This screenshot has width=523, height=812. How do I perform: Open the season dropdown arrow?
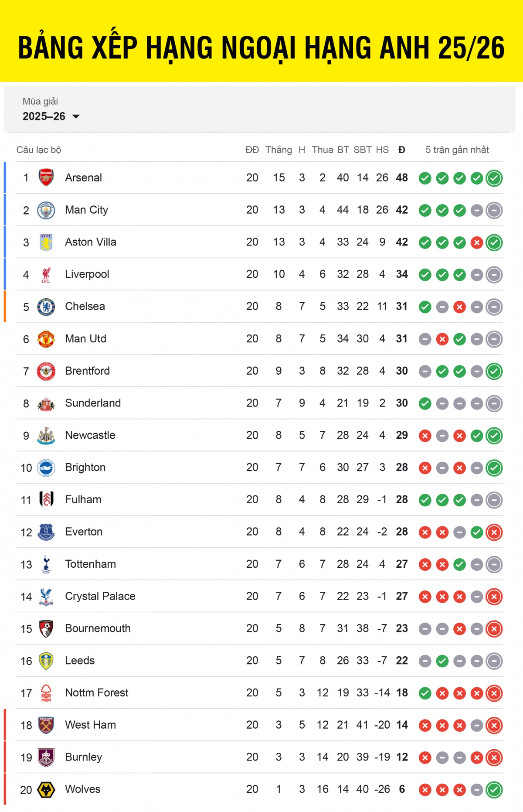click(76, 116)
